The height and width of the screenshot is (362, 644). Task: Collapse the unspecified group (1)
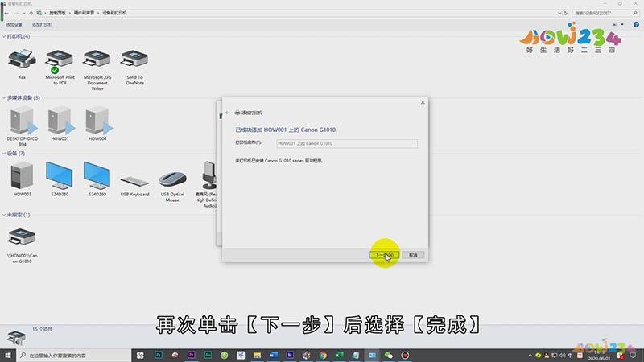(x=4, y=215)
